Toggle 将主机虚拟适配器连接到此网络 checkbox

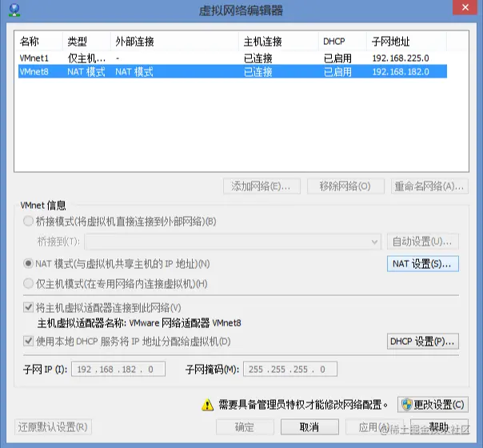click(28, 307)
